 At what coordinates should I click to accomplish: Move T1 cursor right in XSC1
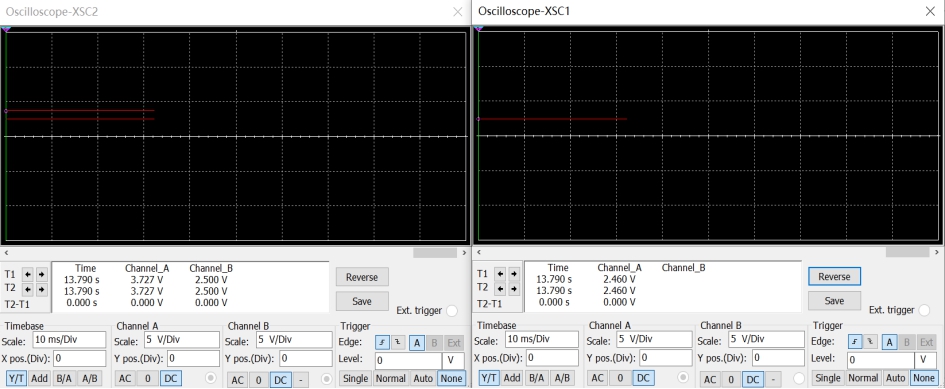(x=513, y=274)
